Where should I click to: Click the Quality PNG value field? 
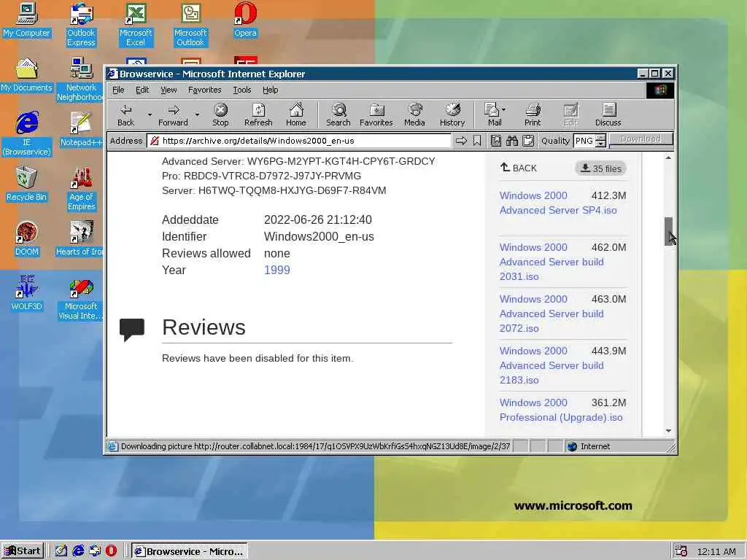(584, 141)
